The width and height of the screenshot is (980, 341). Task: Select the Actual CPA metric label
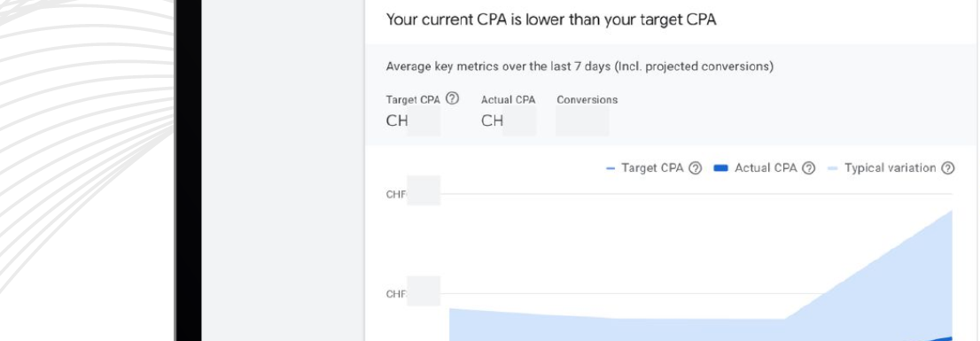coord(508,99)
